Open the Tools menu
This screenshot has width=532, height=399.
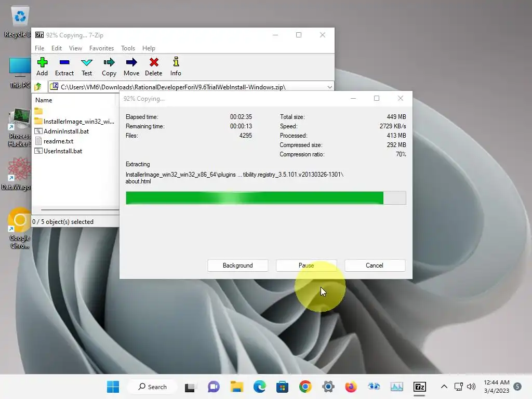(128, 48)
